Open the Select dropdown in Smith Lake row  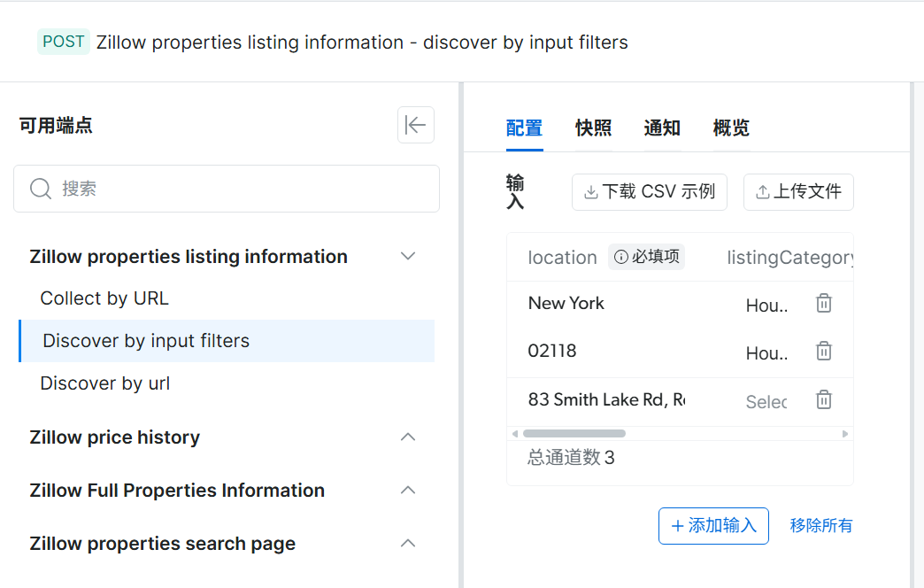(766, 402)
